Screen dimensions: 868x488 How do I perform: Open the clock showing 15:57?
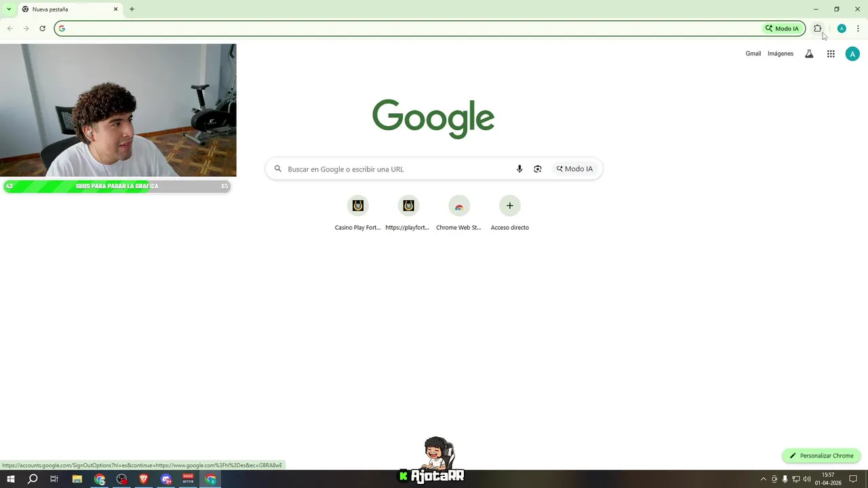828,479
